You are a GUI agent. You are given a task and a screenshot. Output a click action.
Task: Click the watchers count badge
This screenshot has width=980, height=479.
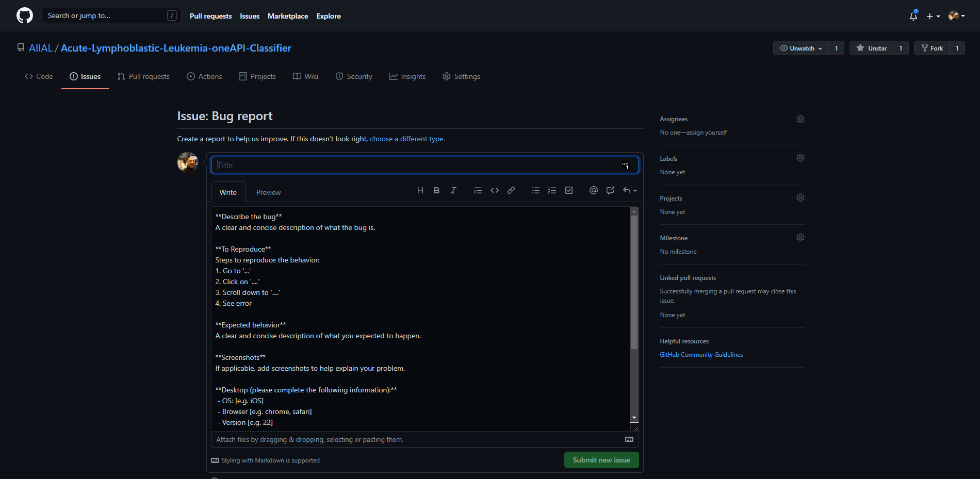click(837, 48)
